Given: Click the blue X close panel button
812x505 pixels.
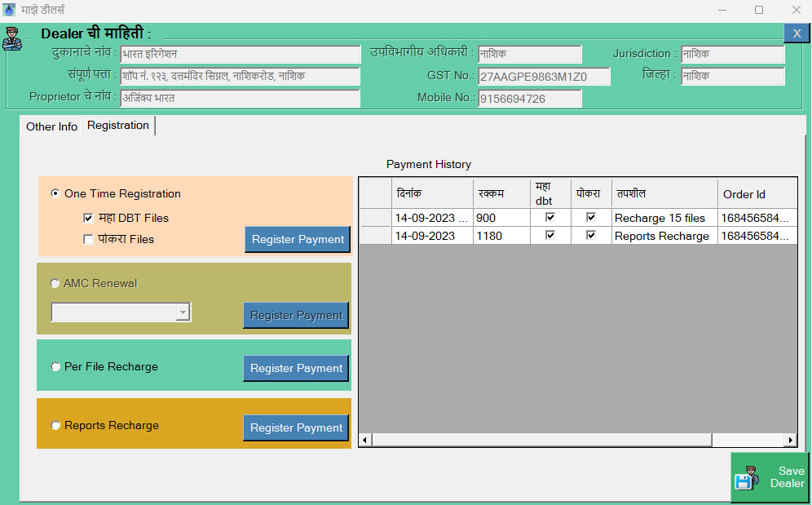Looking at the screenshot, I should [x=796, y=33].
